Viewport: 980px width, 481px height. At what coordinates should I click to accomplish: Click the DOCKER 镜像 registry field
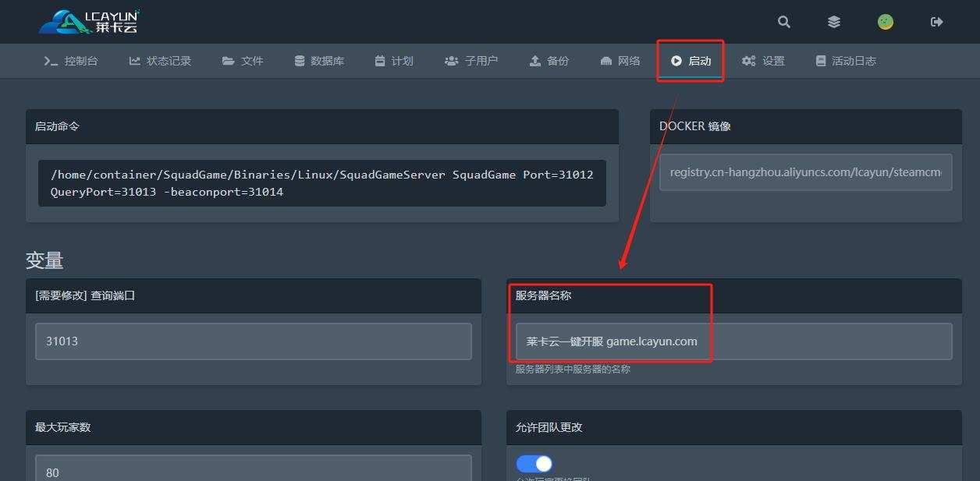coord(806,172)
